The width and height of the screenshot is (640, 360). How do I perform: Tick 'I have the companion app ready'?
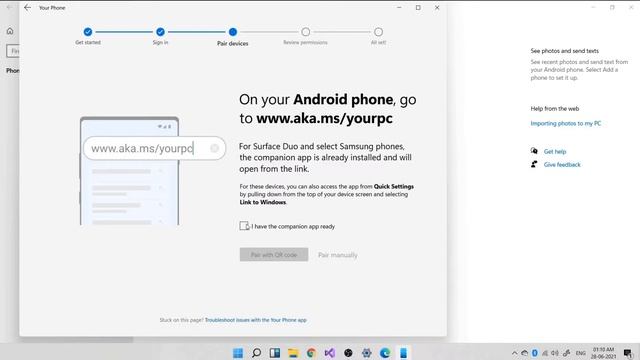click(x=244, y=226)
